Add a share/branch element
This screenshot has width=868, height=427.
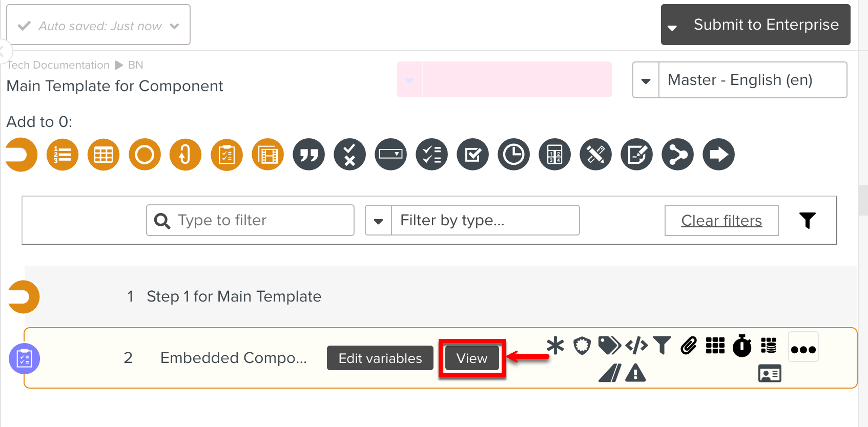pos(677,154)
